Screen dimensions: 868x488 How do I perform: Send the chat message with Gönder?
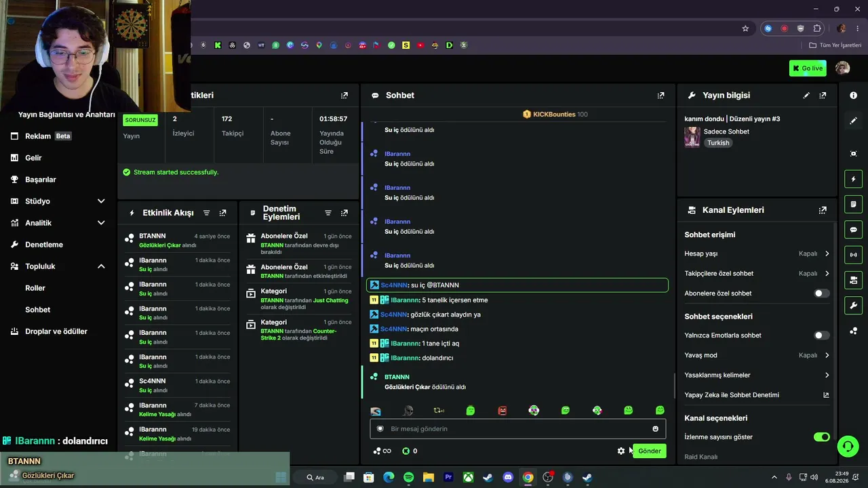coord(649,451)
